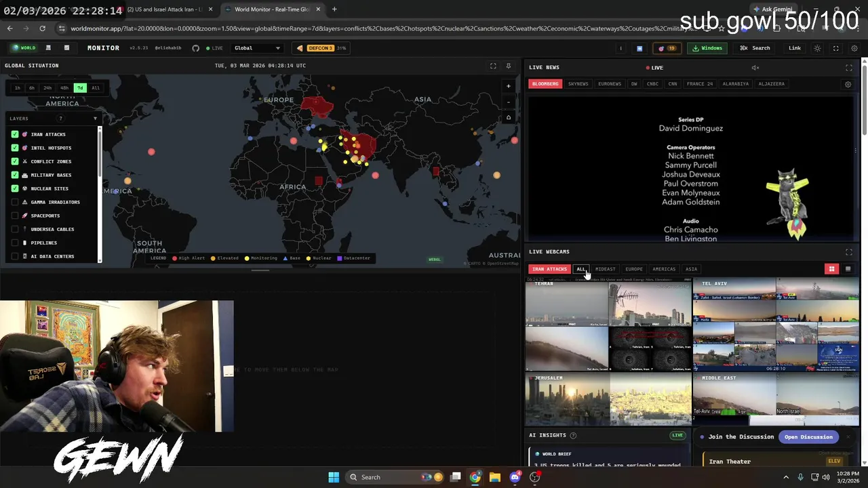This screenshot has width=868, height=488.
Task: Switch live news to Sky News
Action: click(578, 84)
